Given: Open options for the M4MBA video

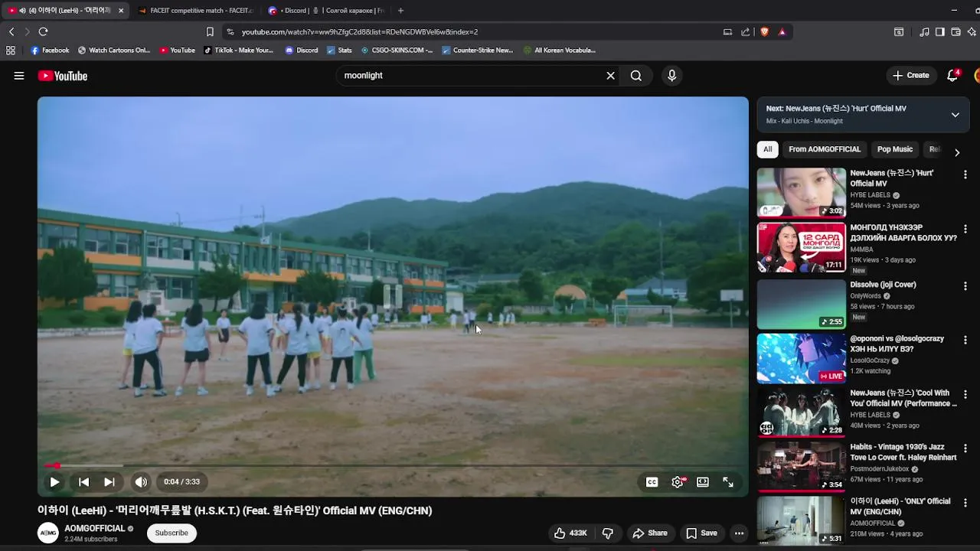Looking at the screenshot, I should coord(965,230).
